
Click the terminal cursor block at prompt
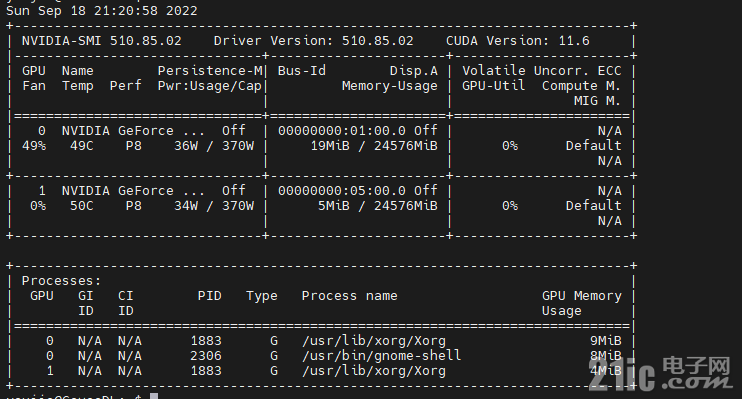click(x=154, y=396)
